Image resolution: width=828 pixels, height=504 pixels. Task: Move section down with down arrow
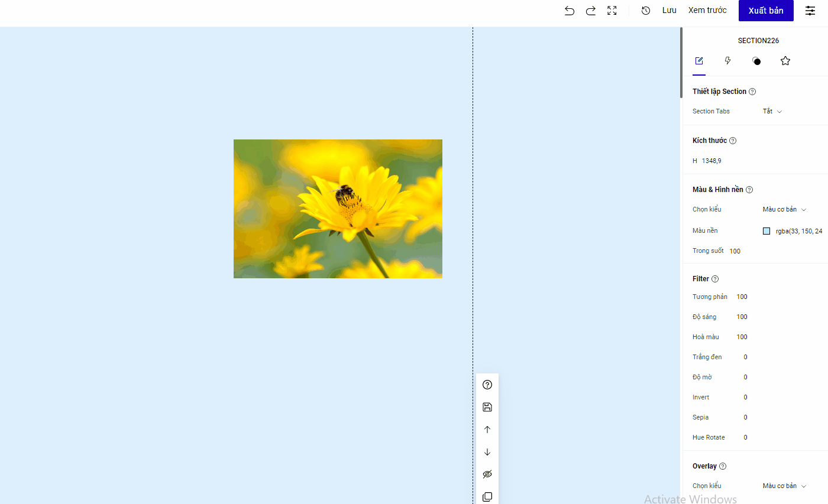click(x=487, y=452)
